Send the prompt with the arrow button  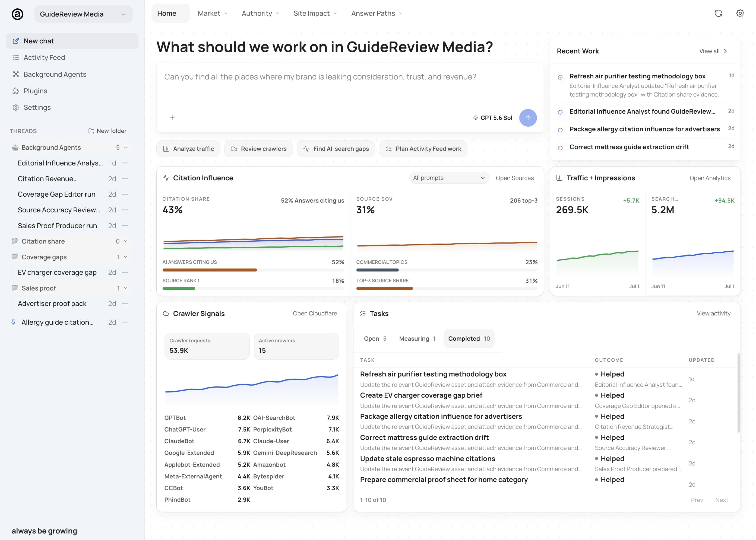528,118
